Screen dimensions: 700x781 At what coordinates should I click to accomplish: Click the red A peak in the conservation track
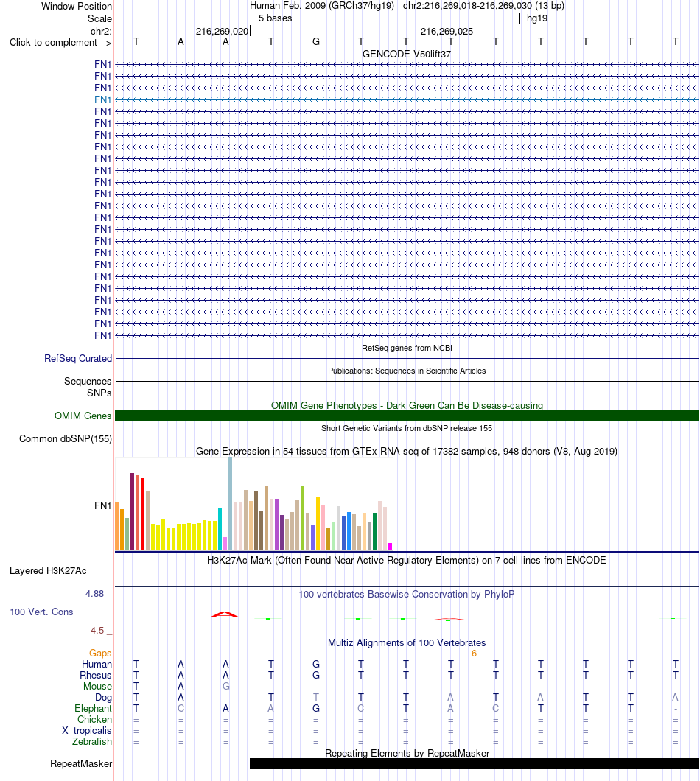(x=225, y=614)
